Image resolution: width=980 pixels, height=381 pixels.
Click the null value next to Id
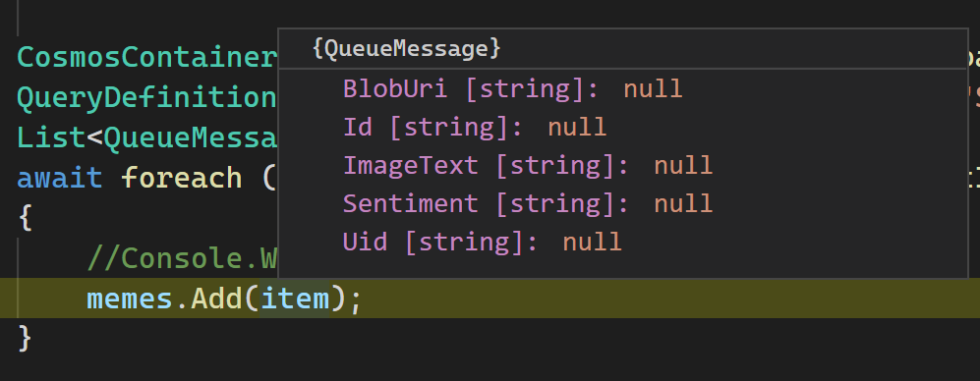577,128
